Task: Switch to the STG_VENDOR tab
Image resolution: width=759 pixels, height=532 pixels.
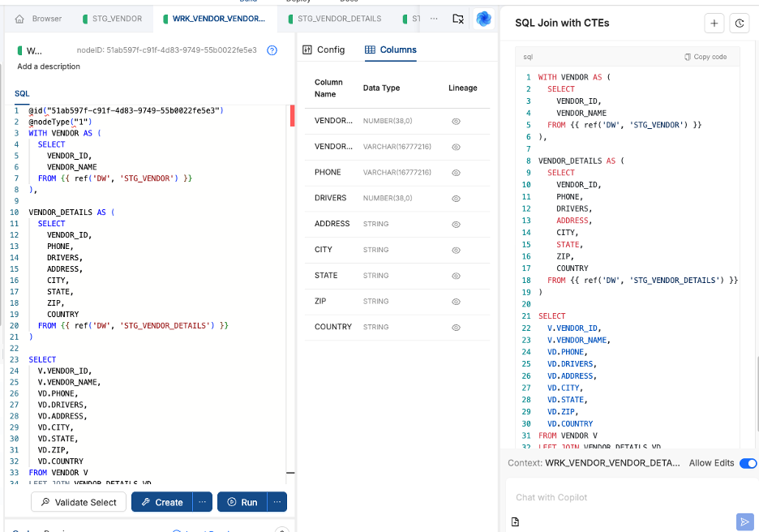Action: (x=112, y=19)
